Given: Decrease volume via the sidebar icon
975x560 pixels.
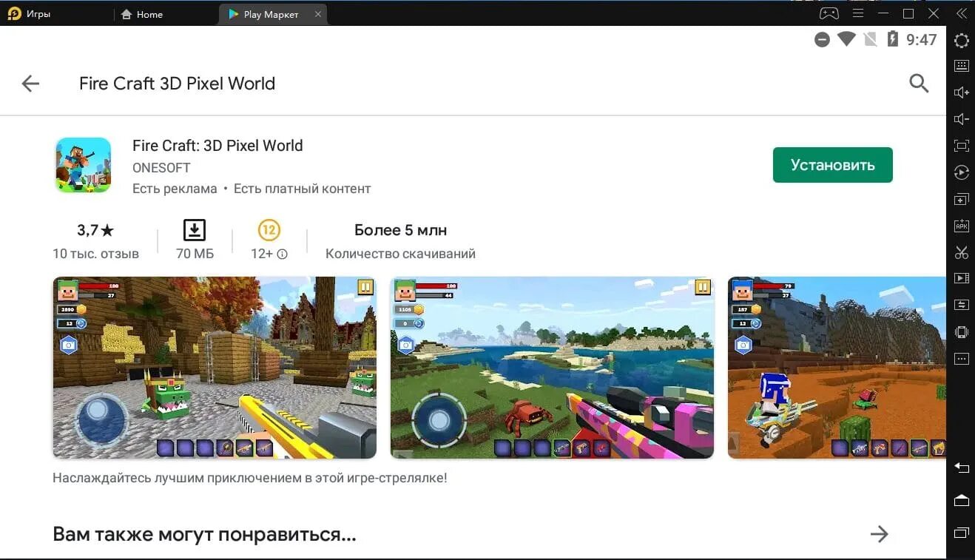Looking at the screenshot, I should tap(961, 118).
